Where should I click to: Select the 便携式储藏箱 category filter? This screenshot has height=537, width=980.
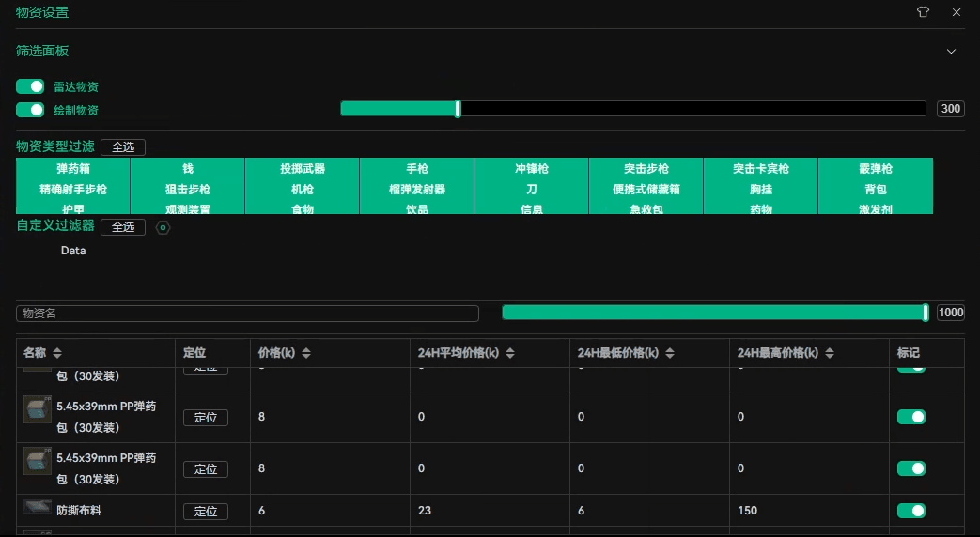646,189
